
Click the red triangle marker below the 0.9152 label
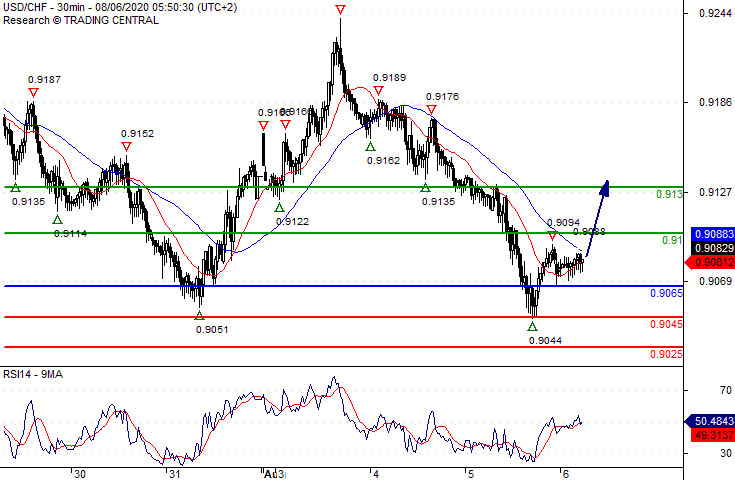[x=126, y=147]
